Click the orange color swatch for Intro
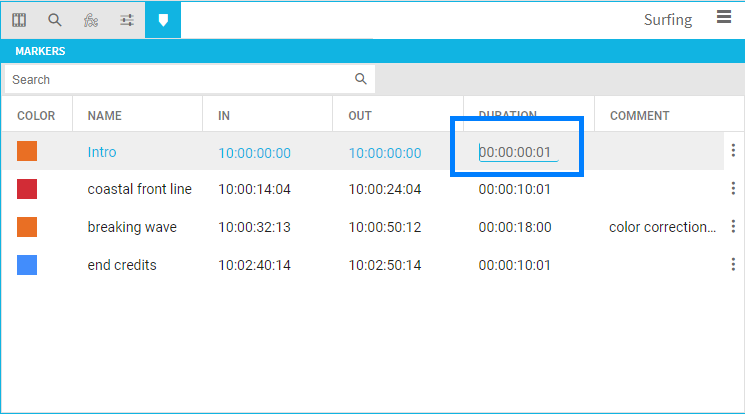Image resolution: width=745 pixels, height=414 pixels. coord(27,151)
